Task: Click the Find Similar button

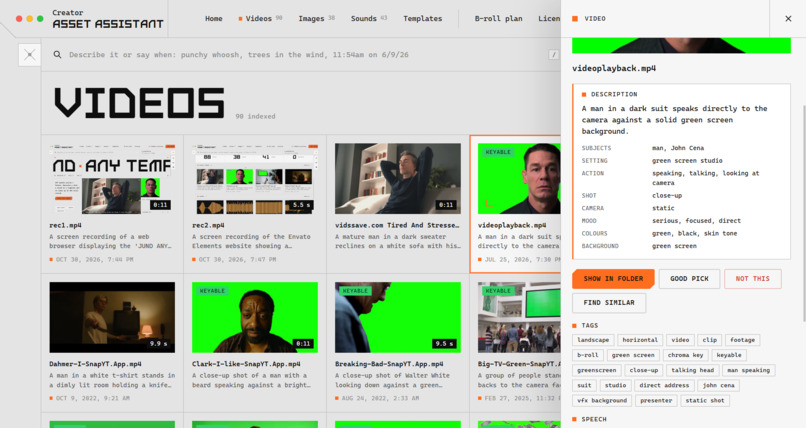Action: tap(609, 303)
